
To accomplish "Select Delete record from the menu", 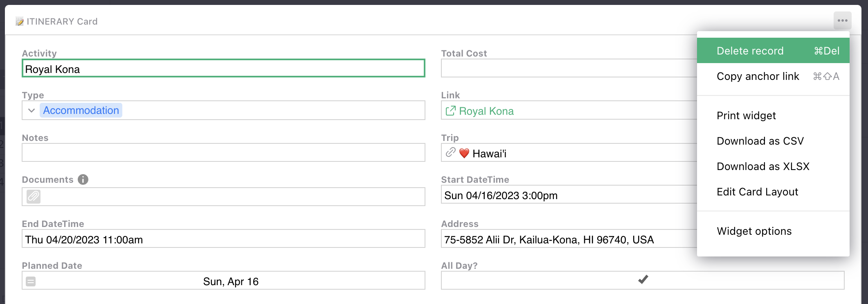I will point(750,51).
